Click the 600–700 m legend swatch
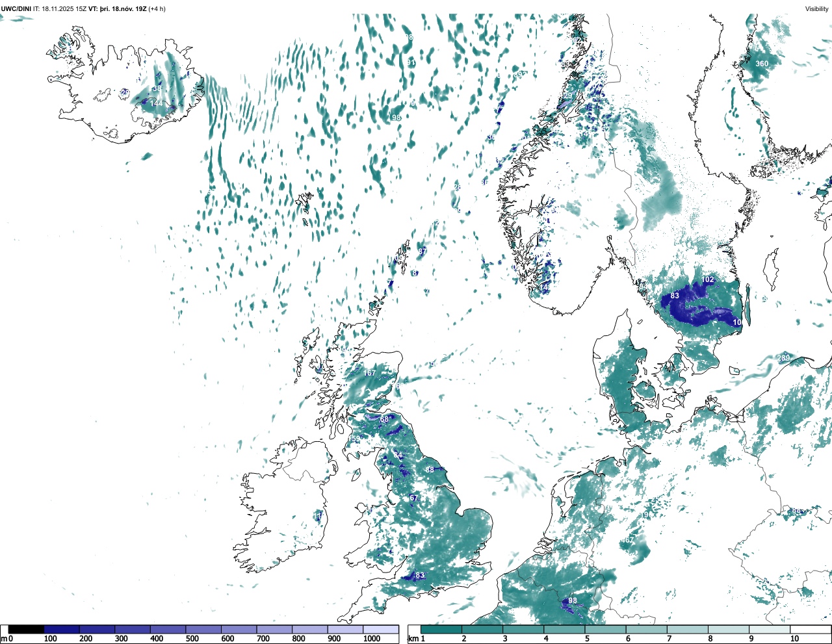This screenshot has width=832, height=644. click(x=239, y=630)
